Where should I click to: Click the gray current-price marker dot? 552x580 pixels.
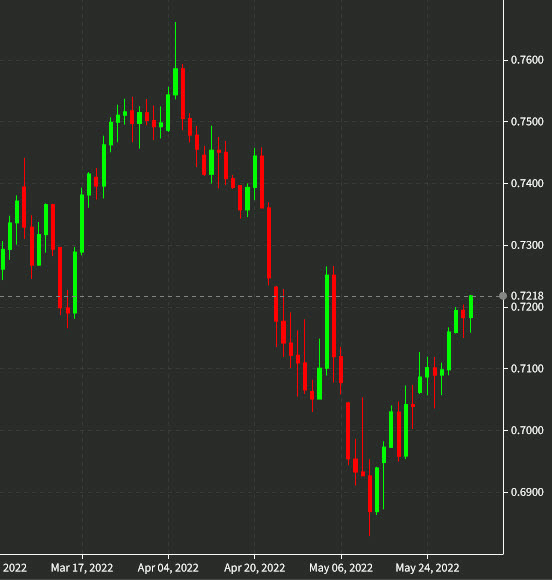[x=503, y=296]
